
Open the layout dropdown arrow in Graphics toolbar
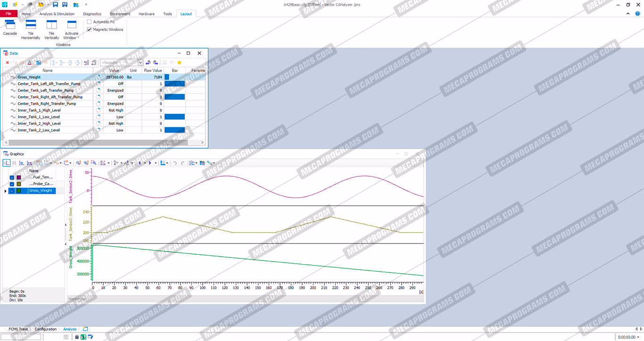coord(167,163)
